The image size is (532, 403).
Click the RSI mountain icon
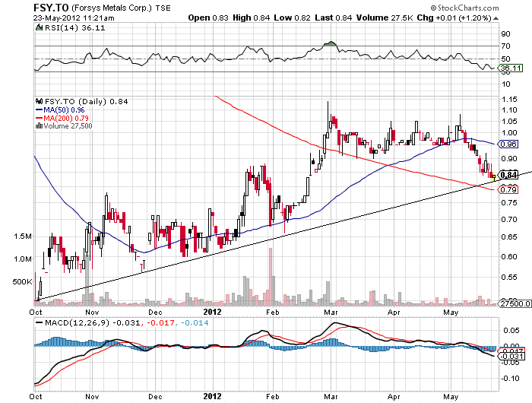[39, 27]
